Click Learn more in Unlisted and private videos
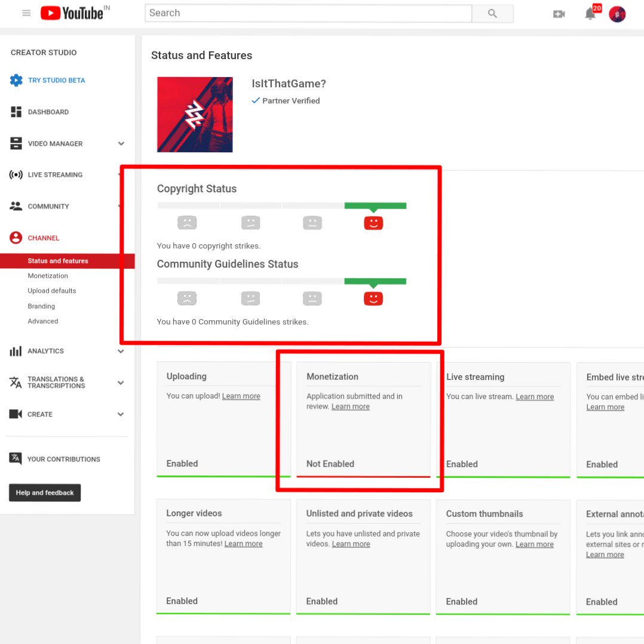Image resolution: width=644 pixels, height=644 pixels. pos(351,544)
